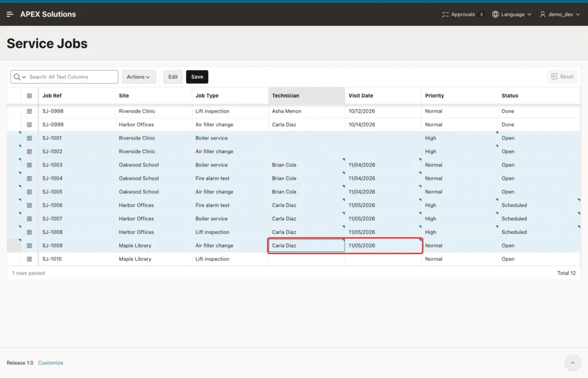Click the Job Type column header

click(x=230, y=95)
